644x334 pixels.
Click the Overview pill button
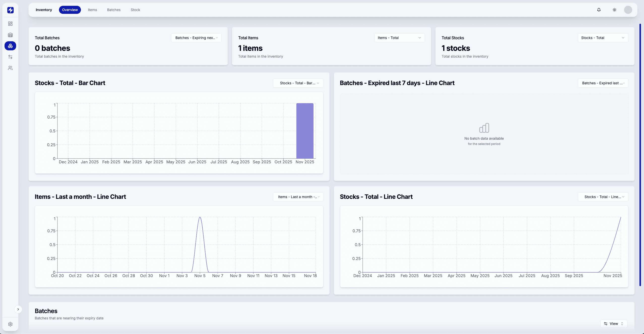(70, 10)
